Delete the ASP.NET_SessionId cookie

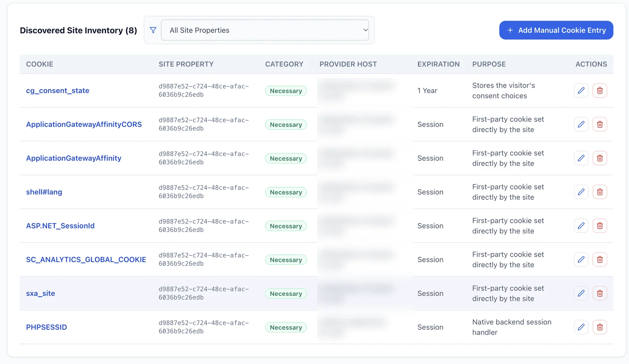(x=600, y=226)
